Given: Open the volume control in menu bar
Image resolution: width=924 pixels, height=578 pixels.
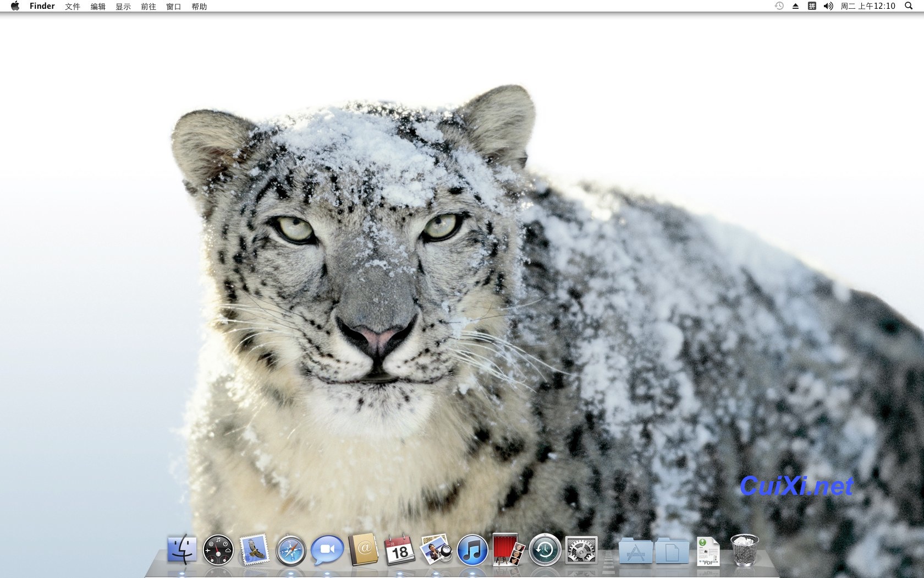Looking at the screenshot, I should point(828,6).
